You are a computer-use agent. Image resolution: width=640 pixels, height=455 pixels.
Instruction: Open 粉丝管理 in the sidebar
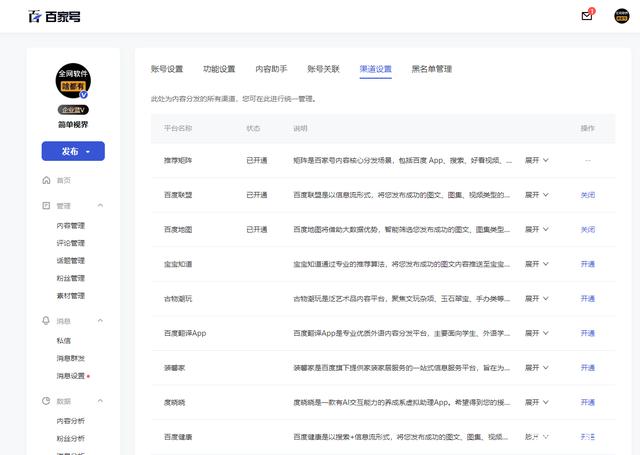click(x=71, y=278)
